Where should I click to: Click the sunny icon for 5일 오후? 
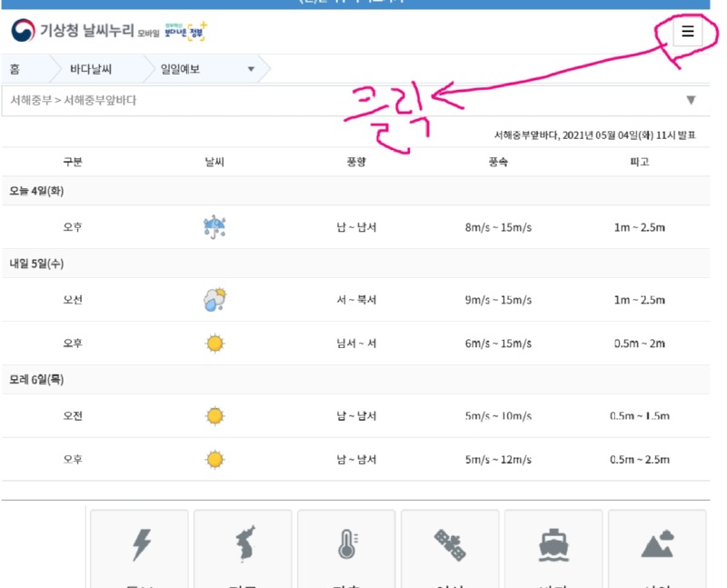tap(214, 344)
